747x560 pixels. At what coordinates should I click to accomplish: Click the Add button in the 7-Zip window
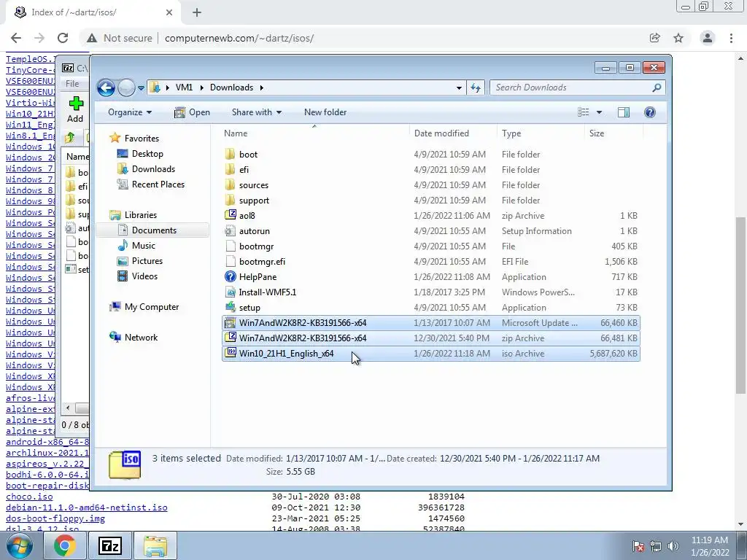(x=75, y=109)
